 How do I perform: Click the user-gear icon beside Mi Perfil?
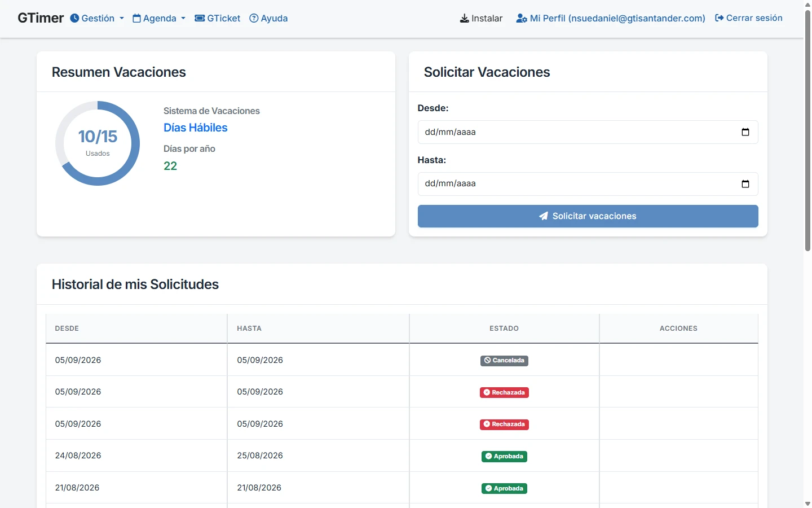[x=522, y=18]
